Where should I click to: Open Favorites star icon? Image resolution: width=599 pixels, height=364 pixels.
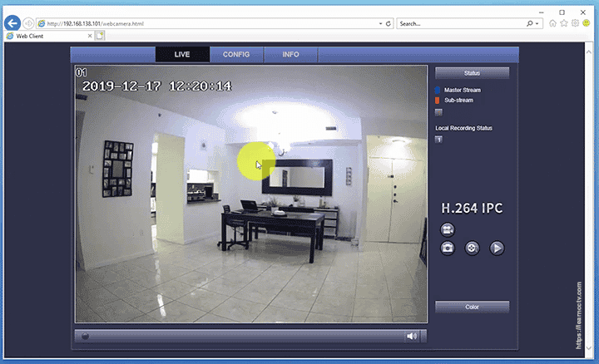tap(564, 23)
